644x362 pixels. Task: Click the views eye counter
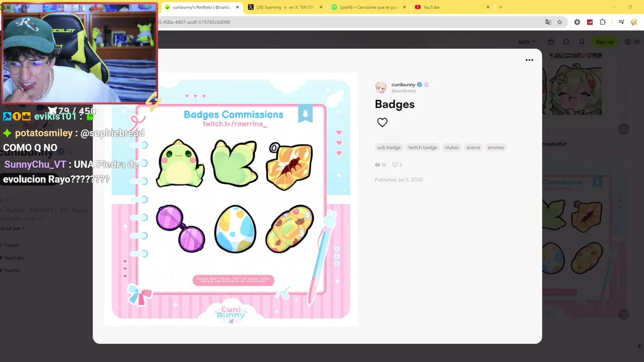tap(380, 165)
